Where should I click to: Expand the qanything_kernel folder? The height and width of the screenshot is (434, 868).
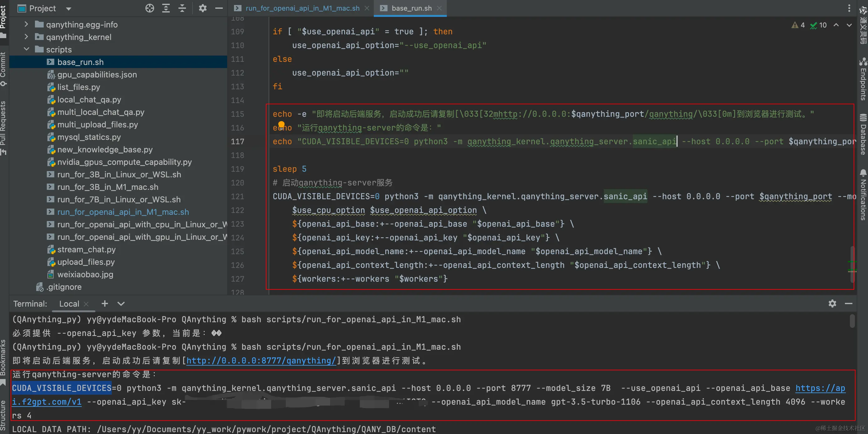26,37
